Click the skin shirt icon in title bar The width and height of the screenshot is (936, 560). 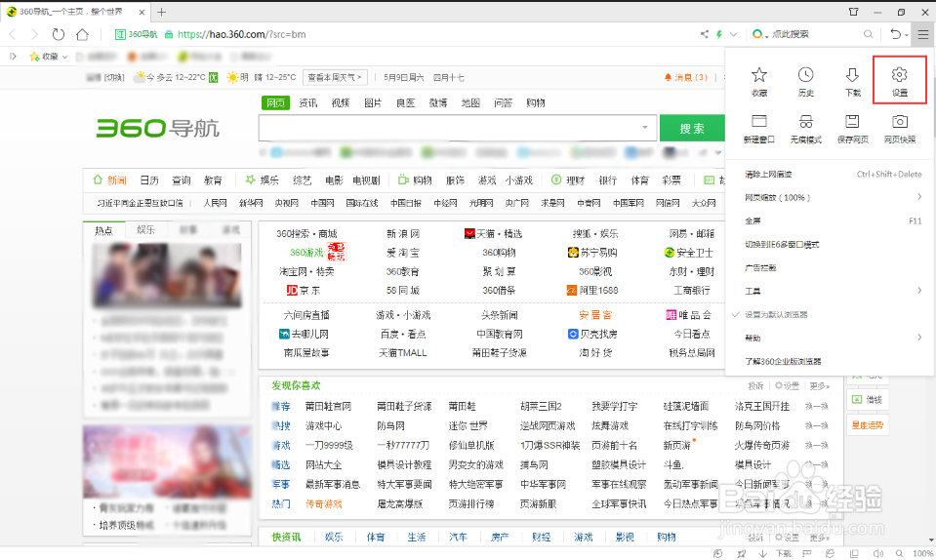[854, 12]
